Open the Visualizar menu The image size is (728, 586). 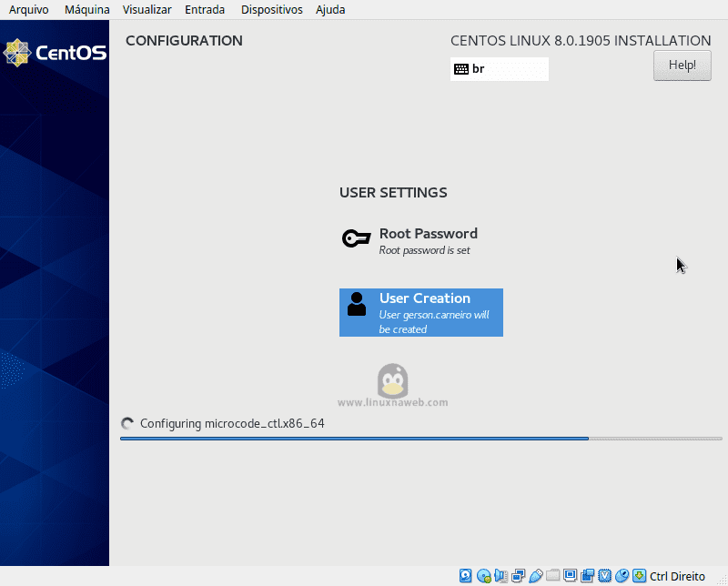147,10
